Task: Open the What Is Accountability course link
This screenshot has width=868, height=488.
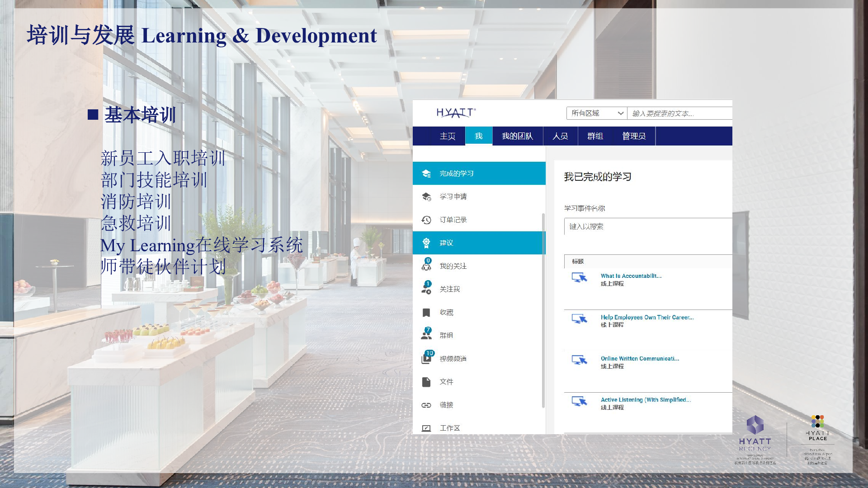Action: (x=631, y=276)
